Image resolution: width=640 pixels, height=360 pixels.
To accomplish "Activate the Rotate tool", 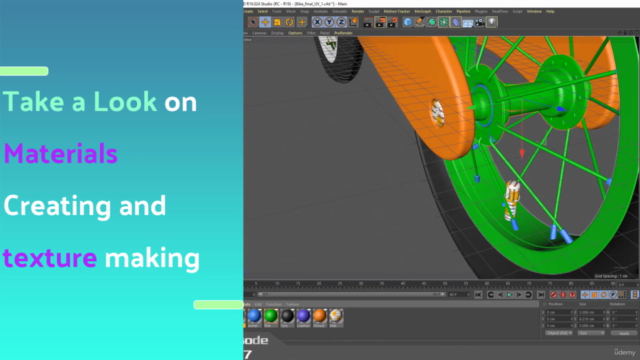I will point(289,22).
